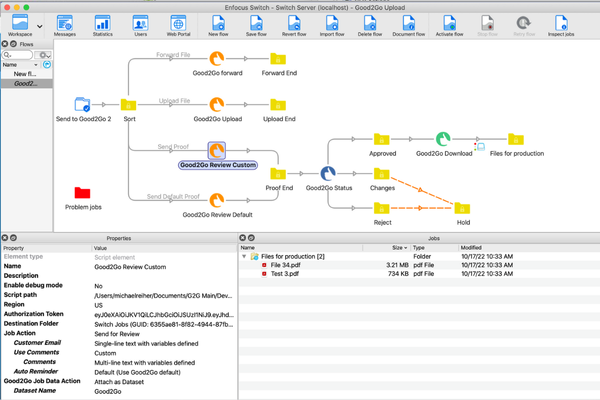Viewport: 600px width, 400px height.
Task: Close the Jobs pane
Action: coord(243,238)
